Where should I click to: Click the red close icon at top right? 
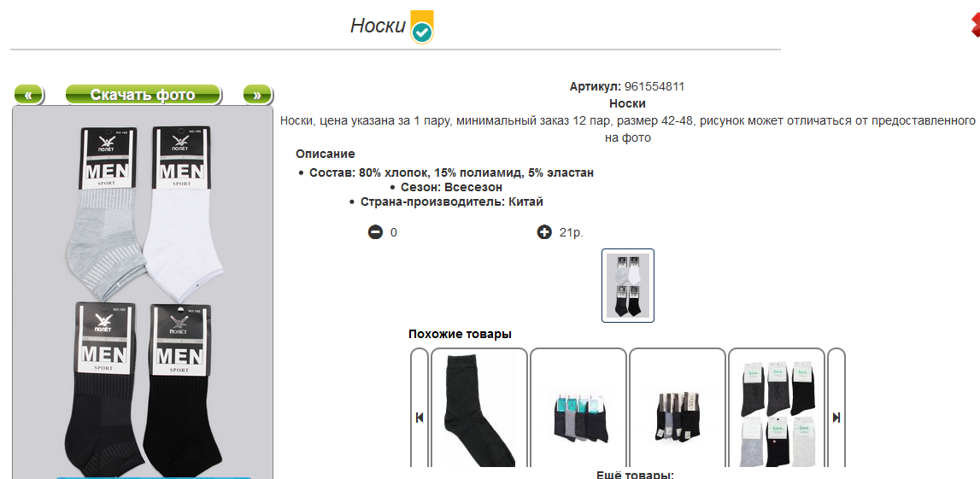pyautogui.click(x=975, y=25)
